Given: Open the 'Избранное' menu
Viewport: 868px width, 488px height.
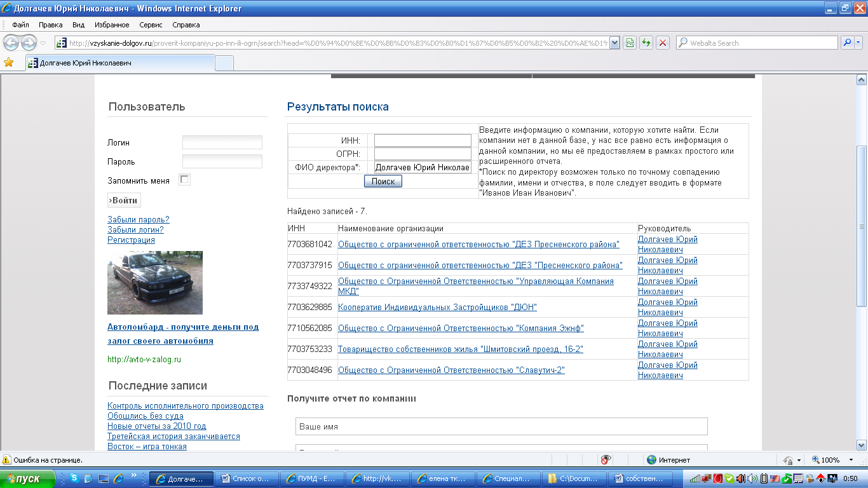Looking at the screenshot, I should (x=112, y=25).
